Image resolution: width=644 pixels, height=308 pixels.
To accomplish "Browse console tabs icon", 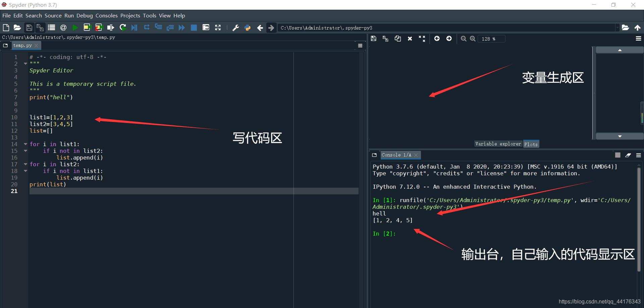I will coord(374,155).
